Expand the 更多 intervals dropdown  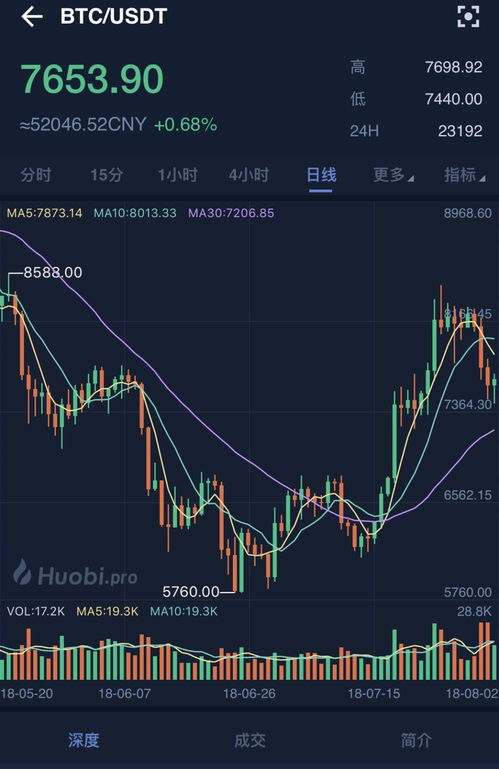click(x=393, y=175)
